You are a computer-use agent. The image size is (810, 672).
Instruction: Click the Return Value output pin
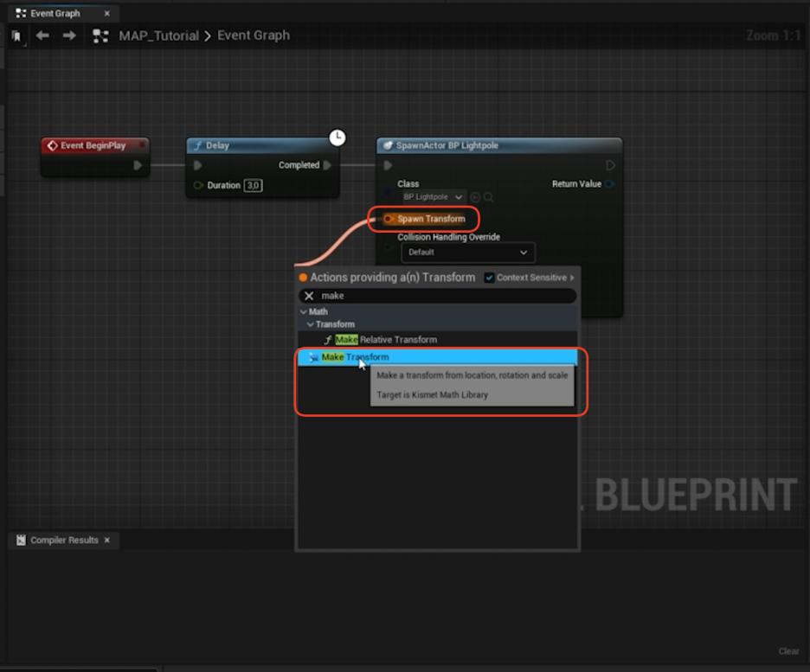pyautogui.click(x=610, y=183)
